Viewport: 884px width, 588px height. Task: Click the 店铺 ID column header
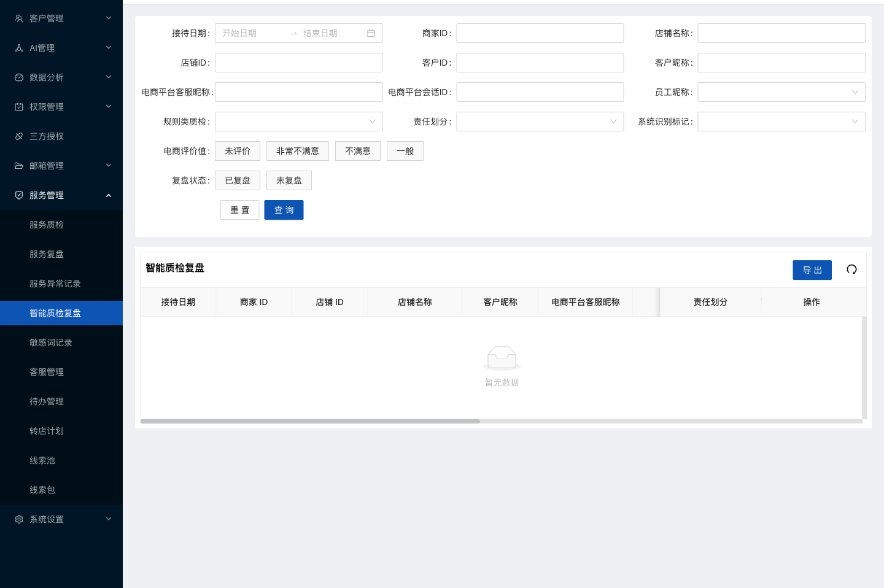330,302
